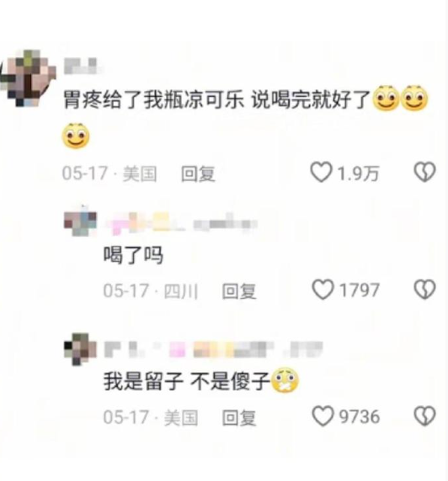The height and width of the screenshot is (481, 448).
Task: Like the cold cola stomach ache comment
Action: (321, 172)
